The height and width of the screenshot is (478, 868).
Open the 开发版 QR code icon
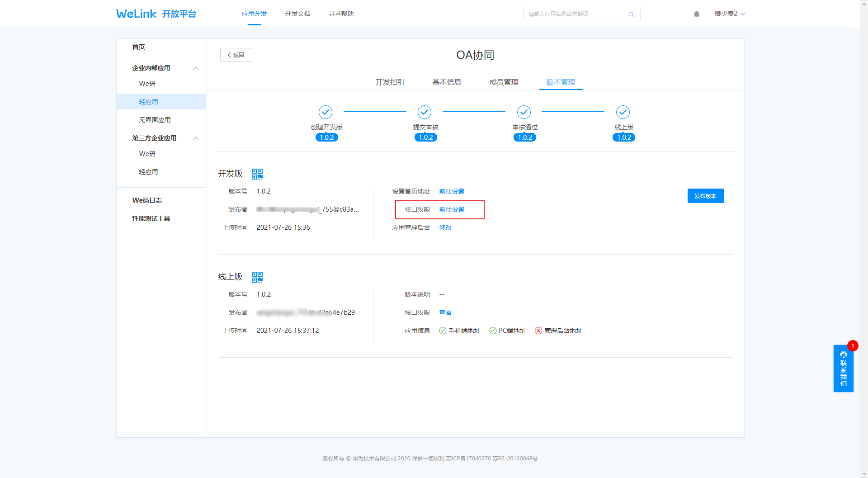click(257, 174)
